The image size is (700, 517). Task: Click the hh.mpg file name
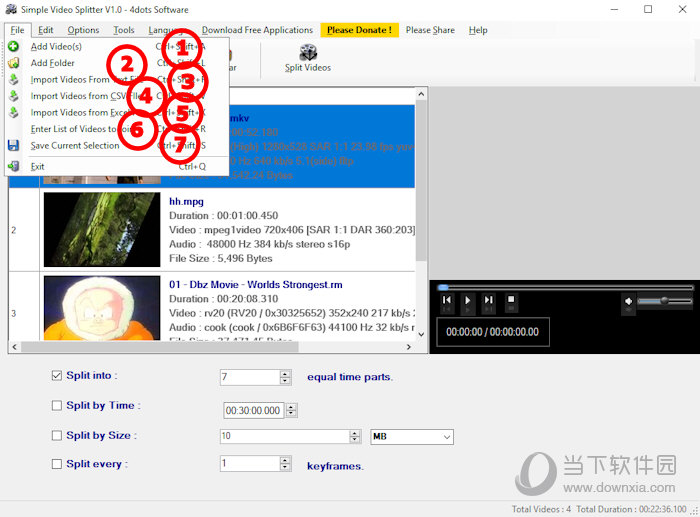click(x=186, y=201)
